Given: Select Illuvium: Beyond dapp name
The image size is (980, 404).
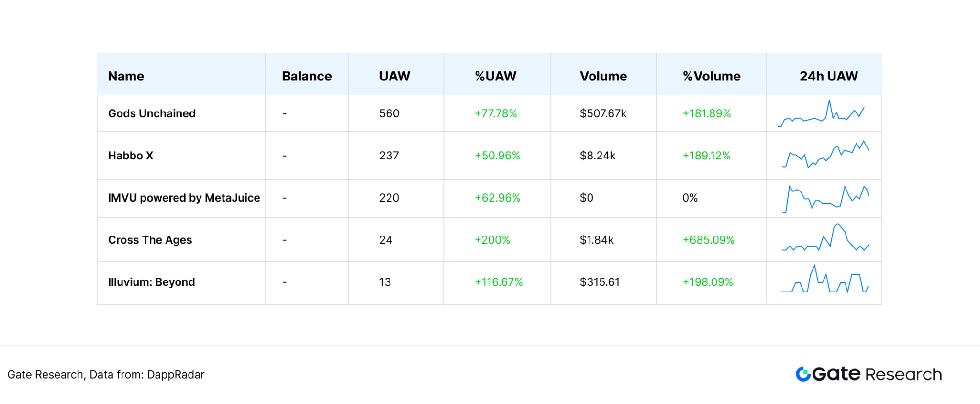Looking at the screenshot, I should [151, 282].
